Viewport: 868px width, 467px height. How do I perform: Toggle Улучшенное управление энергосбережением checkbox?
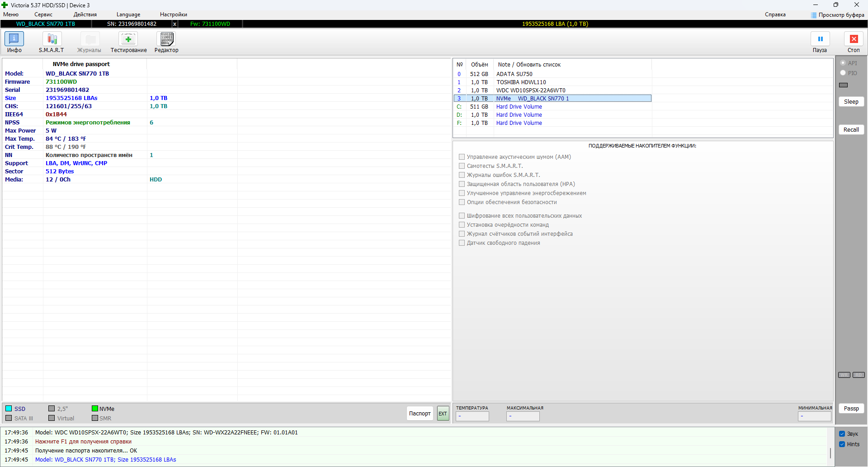(x=462, y=193)
